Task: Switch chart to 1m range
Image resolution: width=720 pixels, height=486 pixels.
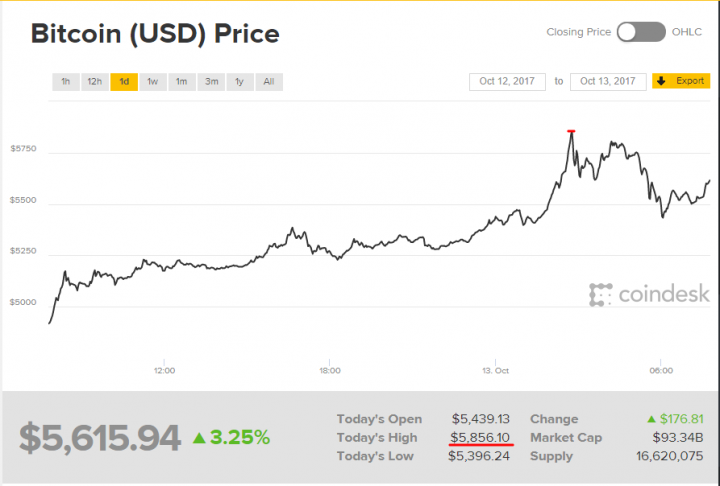Action: 182,81
